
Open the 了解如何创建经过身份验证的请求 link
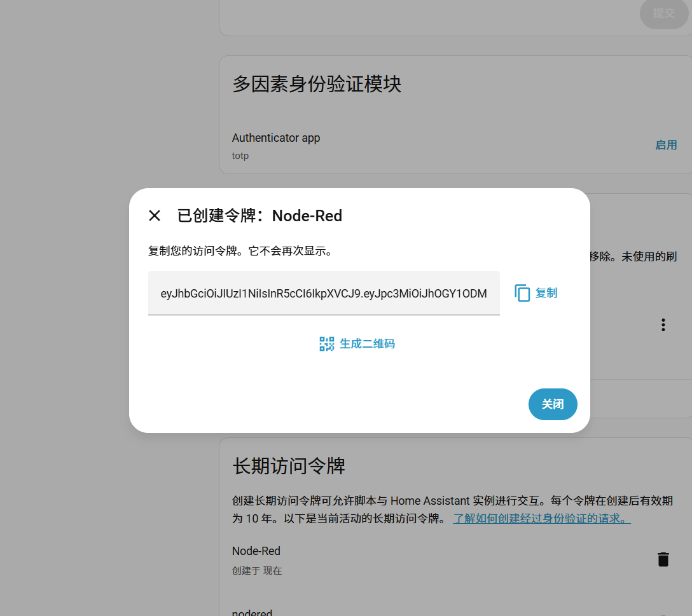(x=541, y=517)
